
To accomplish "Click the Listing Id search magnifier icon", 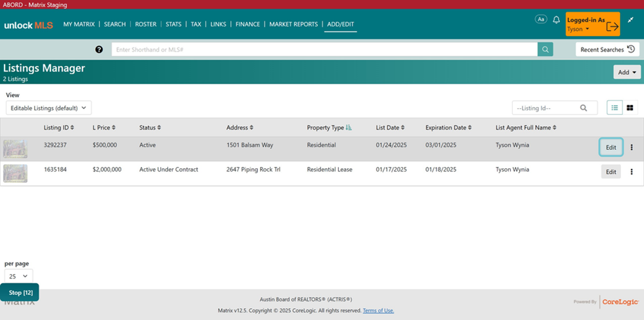I will point(583,108).
